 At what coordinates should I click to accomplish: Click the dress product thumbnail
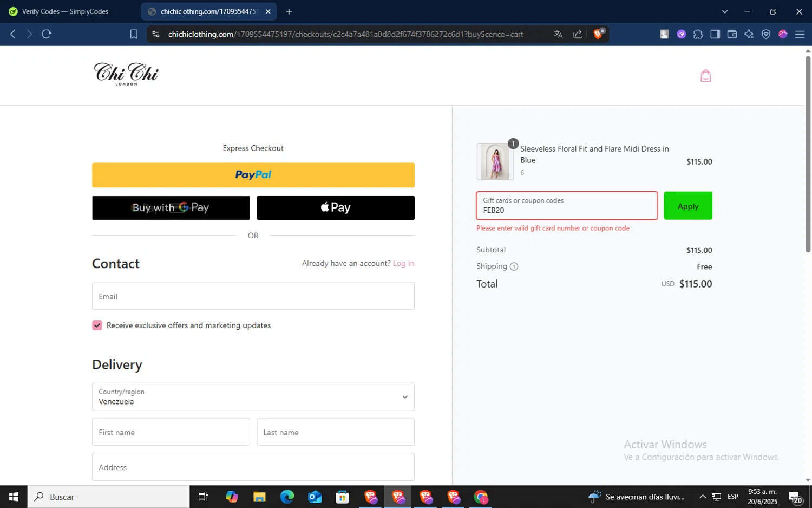(x=495, y=161)
